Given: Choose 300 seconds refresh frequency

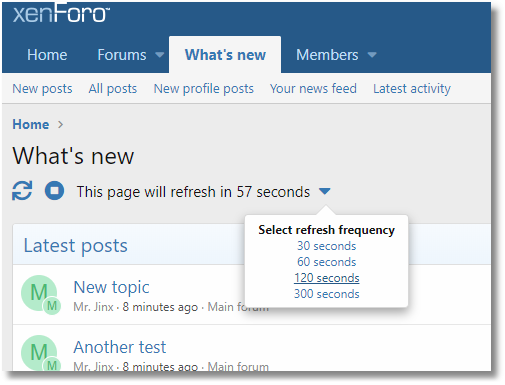Looking at the screenshot, I should (326, 294).
